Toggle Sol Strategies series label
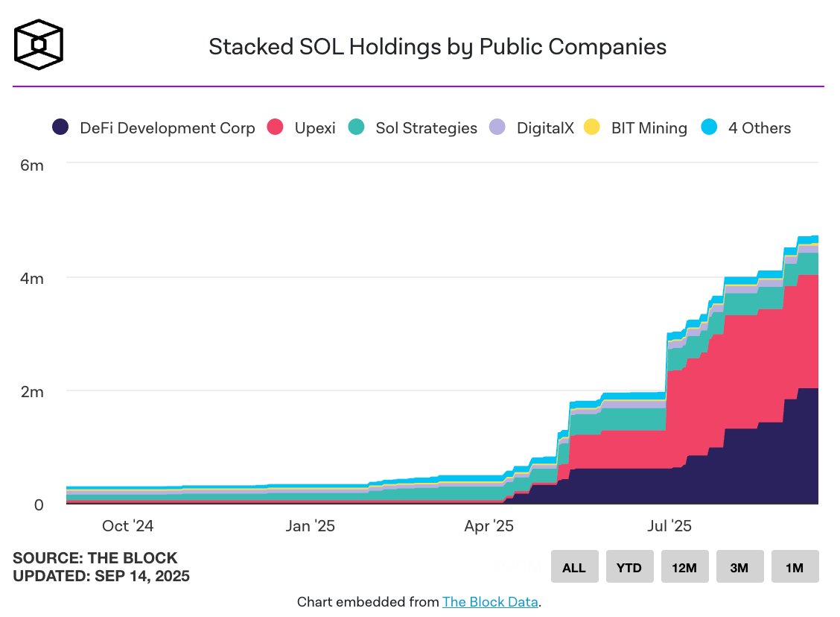This screenshot has height=617, width=840. click(x=426, y=128)
